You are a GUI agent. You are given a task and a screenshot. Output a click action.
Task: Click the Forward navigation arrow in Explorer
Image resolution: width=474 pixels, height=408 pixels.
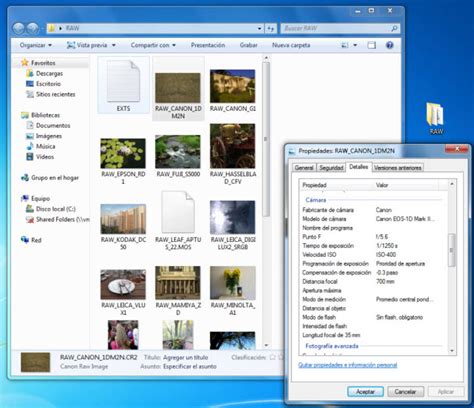pyautogui.click(x=32, y=28)
